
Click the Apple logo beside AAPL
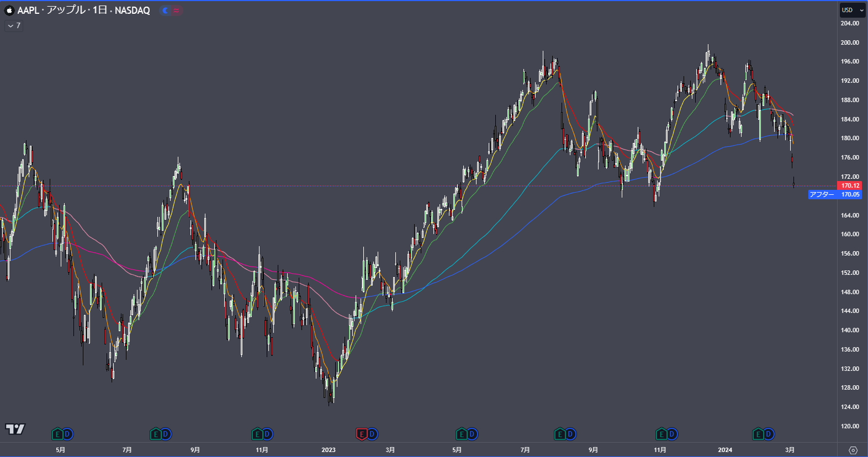point(9,10)
